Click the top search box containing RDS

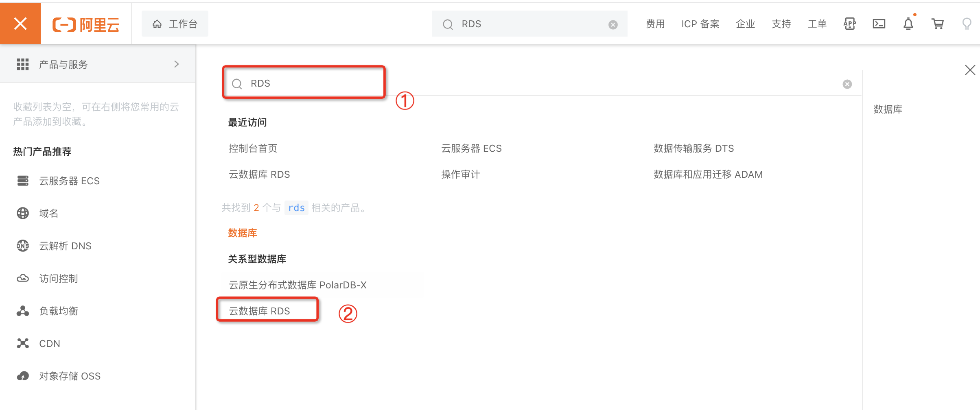(529, 24)
